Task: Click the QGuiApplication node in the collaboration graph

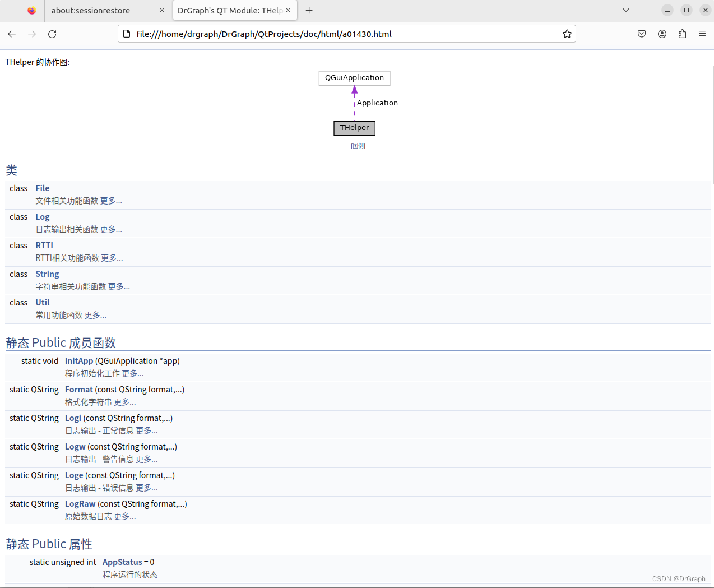Action: coord(354,78)
